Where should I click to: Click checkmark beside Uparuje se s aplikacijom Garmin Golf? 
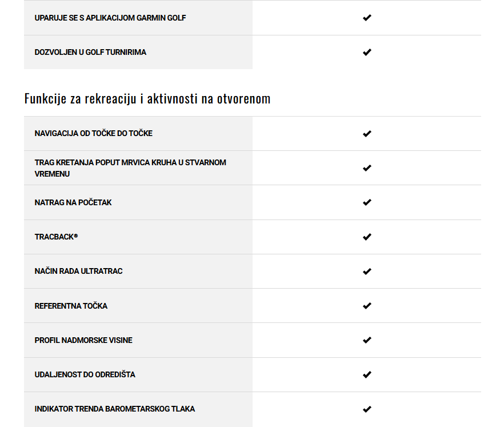[367, 18]
